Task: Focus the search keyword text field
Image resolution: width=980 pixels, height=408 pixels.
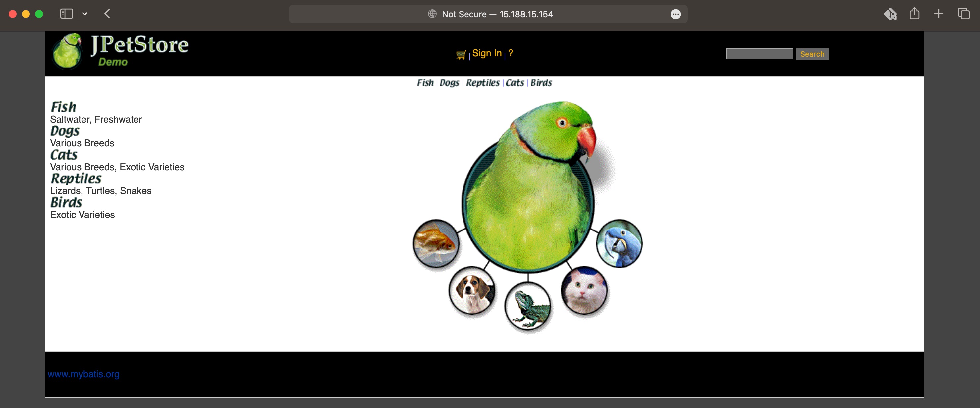Action: click(x=759, y=54)
